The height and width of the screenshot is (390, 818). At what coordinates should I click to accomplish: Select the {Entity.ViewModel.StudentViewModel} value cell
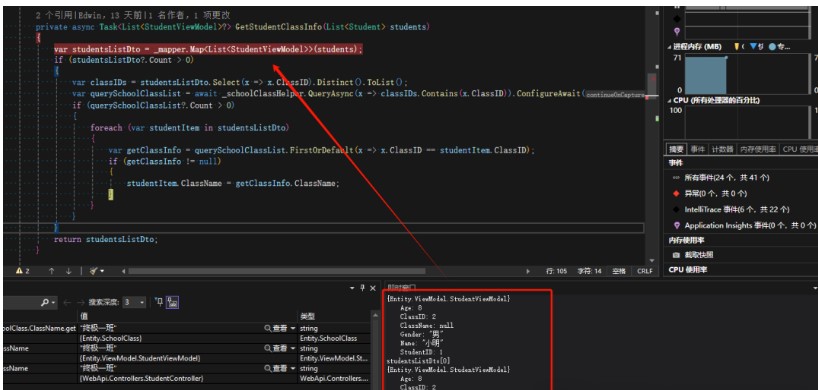click(188, 359)
